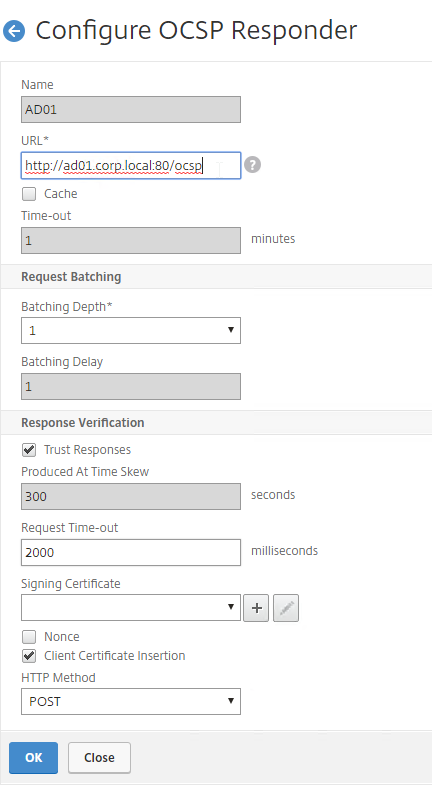Toggle Client Certificate Insertion checkbox
The image size is (432, 785).
click(x=29, y=655)
